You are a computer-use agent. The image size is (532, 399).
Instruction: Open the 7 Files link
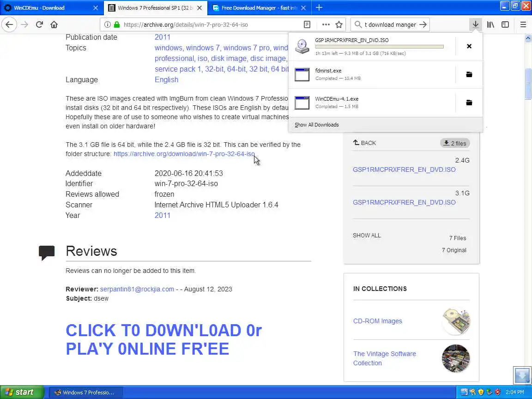tap(458, 238)
